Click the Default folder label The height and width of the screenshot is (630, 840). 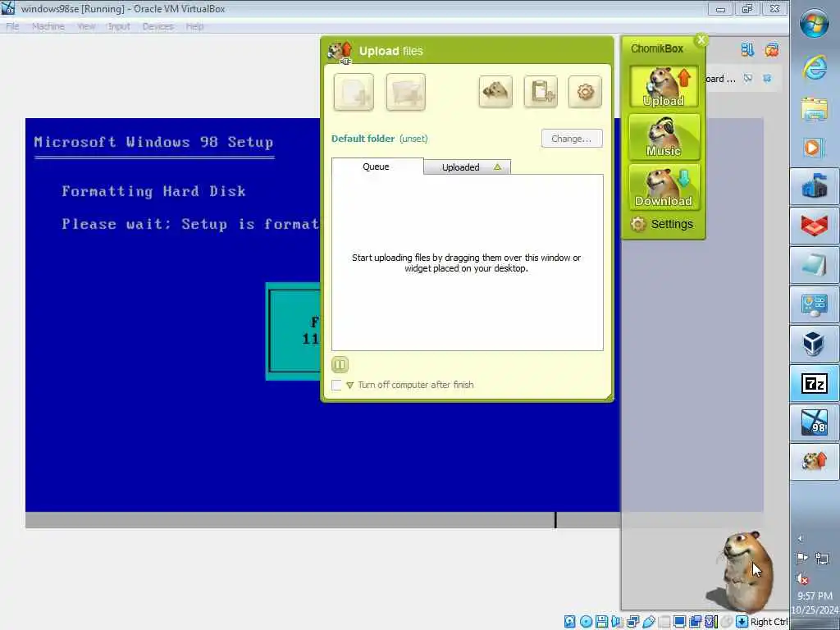pos(363,139)
